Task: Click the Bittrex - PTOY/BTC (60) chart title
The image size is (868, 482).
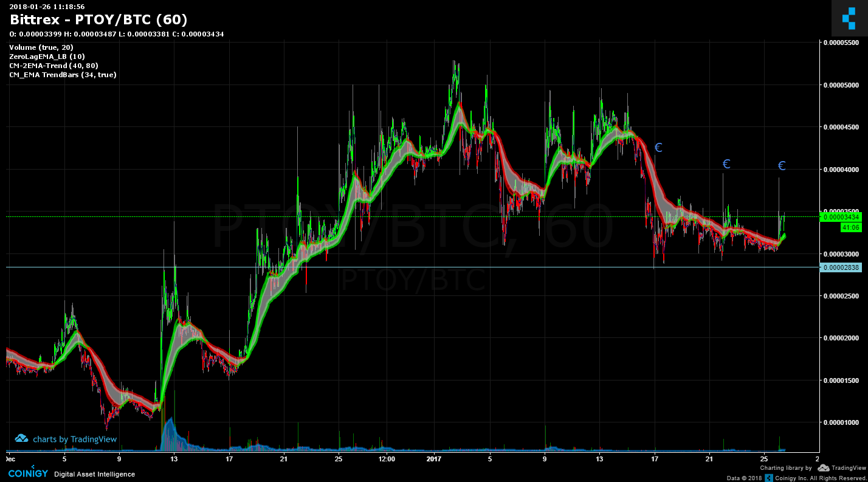Action: [x=98, y=20]
